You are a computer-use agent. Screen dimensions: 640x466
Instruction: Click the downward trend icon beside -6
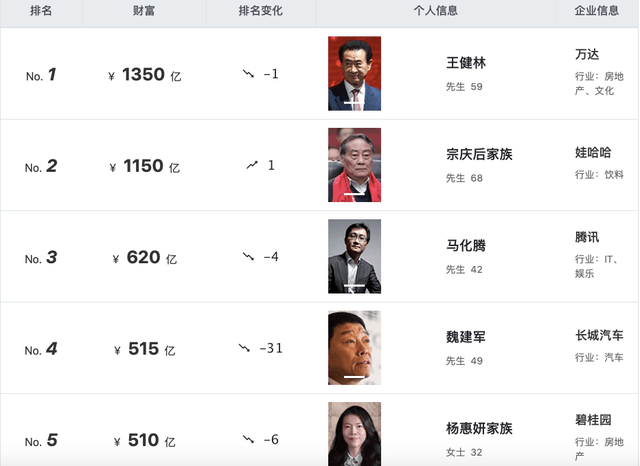point(248,439)
